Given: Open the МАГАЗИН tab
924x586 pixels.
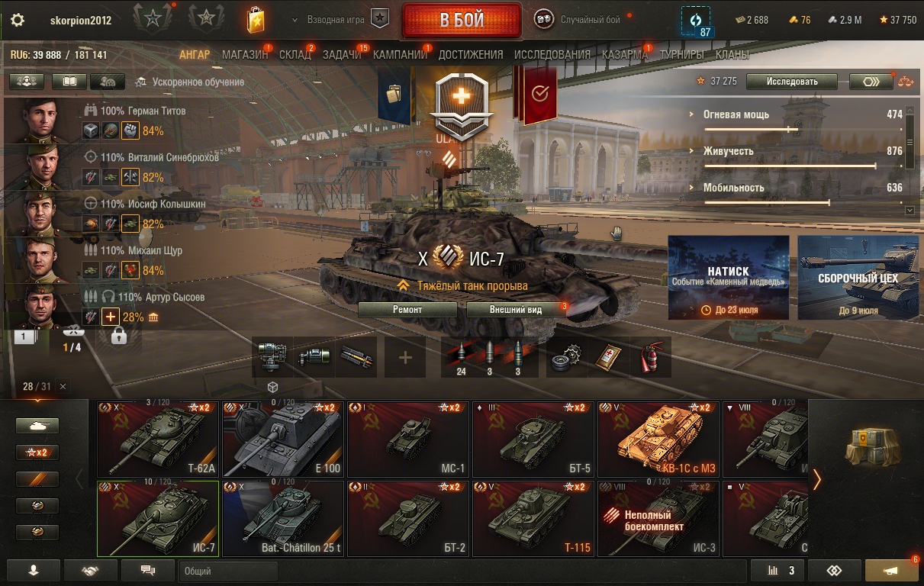Looking at the screenshot, I should point(244,55).
